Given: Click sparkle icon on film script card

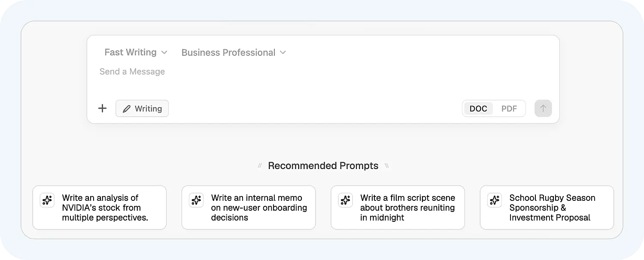Looking at the screenshot, I should click(x=346, y=200).
